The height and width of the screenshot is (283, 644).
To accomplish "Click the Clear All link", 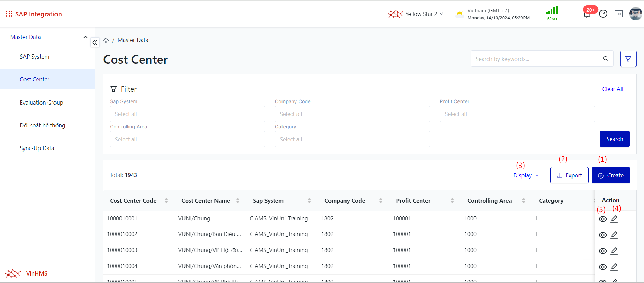I will click(612, 89).
